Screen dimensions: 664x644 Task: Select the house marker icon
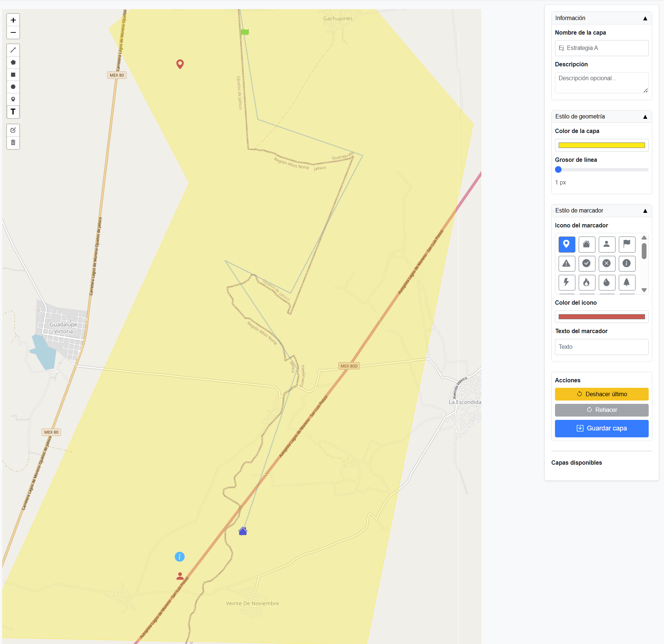coord(587,245)
